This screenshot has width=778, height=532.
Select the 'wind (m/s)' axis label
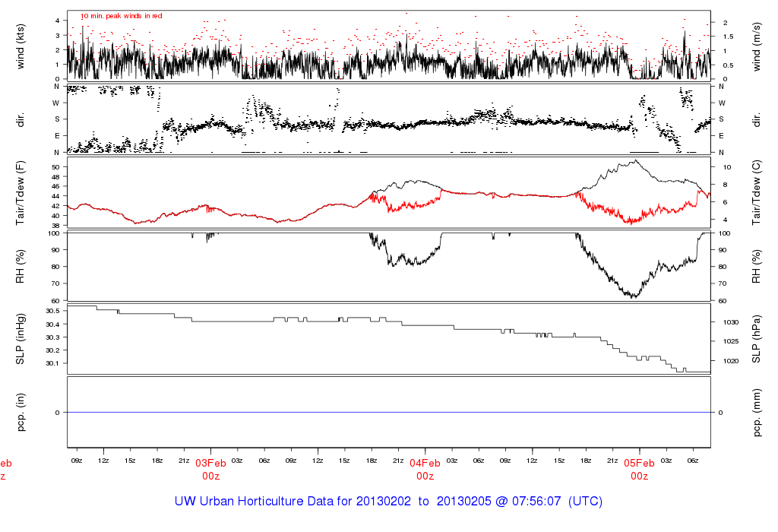tap(756, 47)
